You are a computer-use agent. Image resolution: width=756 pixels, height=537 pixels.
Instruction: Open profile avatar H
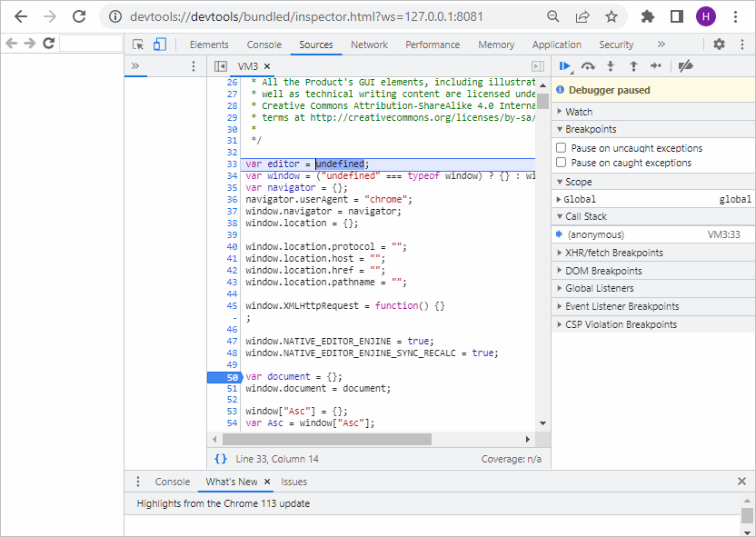tap(706, 16)
